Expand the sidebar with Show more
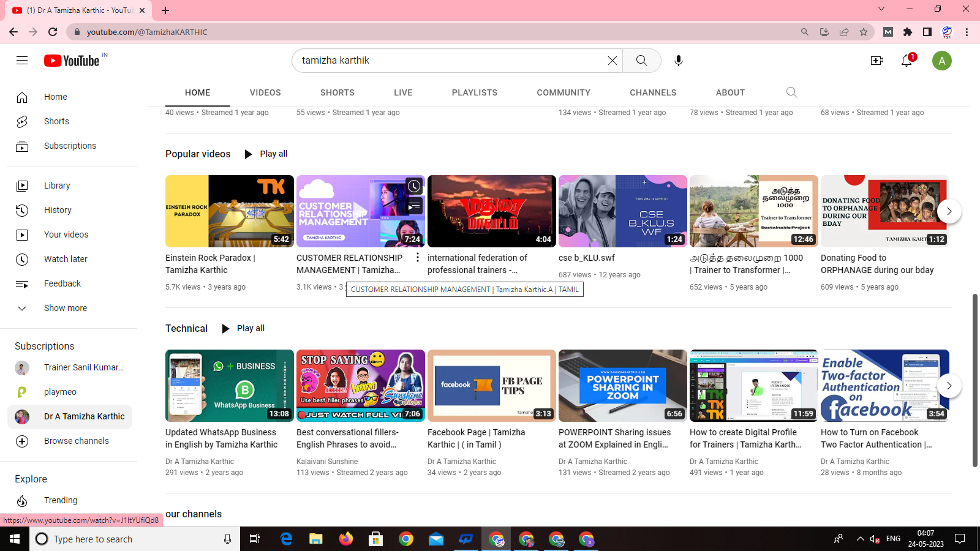This screenshot has width=980, height=551. (x=65, y=308)
